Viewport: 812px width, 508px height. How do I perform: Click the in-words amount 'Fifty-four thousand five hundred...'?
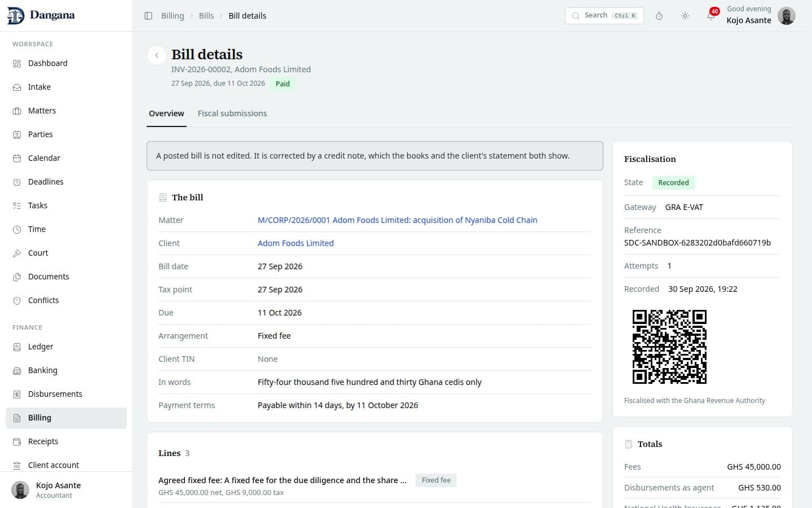[x=369, y=382]
